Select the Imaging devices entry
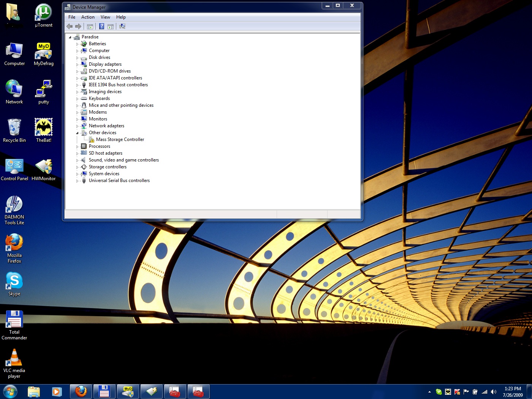Screen dimensions: 532x399 coord(105,92)
